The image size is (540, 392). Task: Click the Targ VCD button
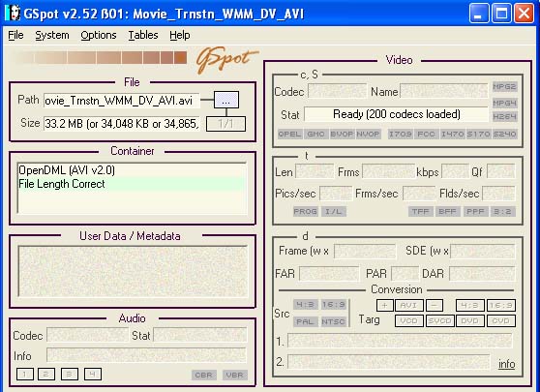[408, 320]
